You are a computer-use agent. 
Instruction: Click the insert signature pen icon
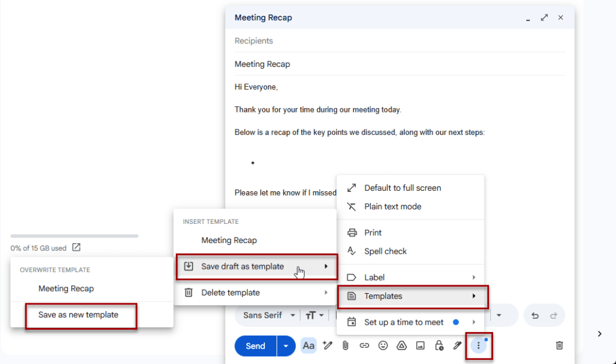click(x=457, y=345)
